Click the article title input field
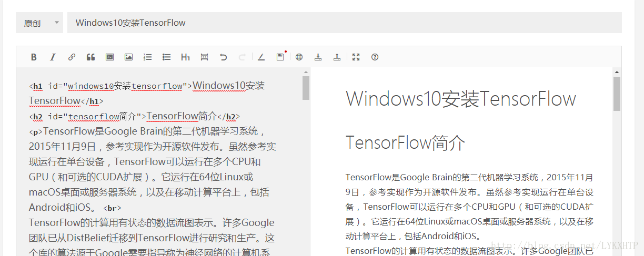644x256 pixels. 345,23
